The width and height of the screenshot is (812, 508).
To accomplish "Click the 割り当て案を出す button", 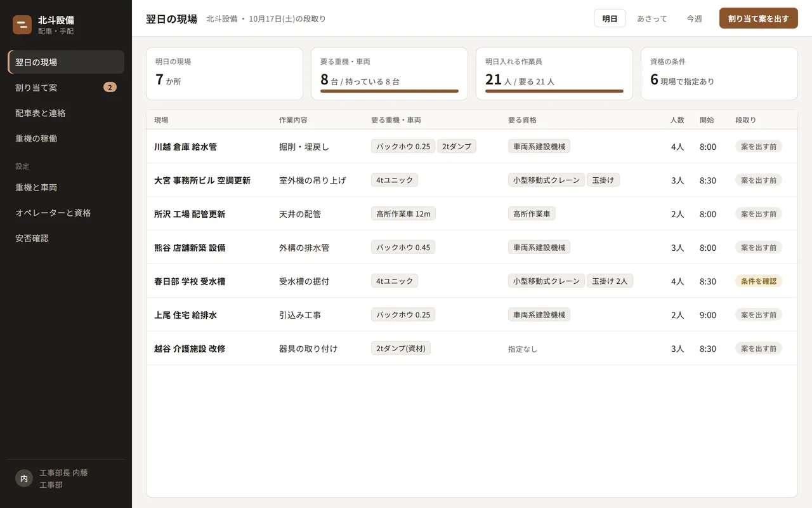I will [x=759, y=18].
